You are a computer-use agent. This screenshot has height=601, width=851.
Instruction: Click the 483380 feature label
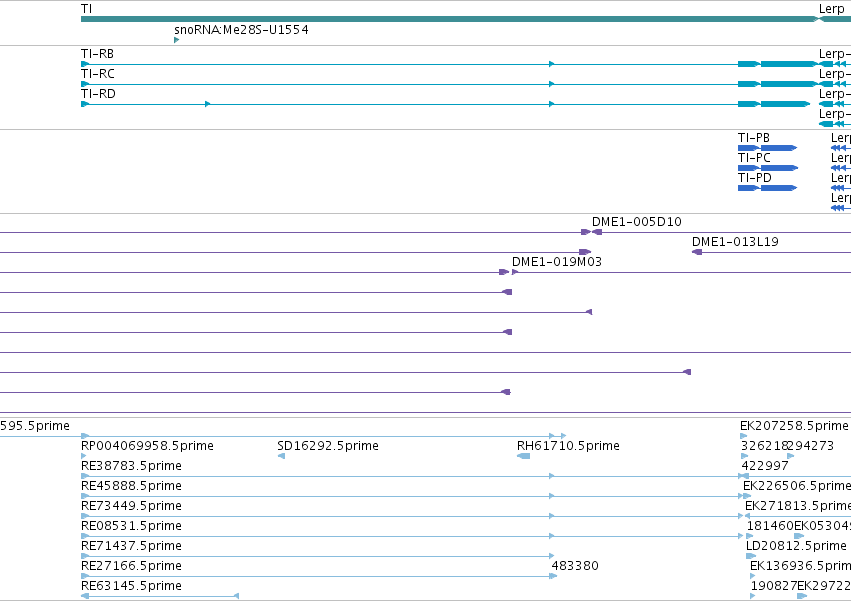[575, 566]
